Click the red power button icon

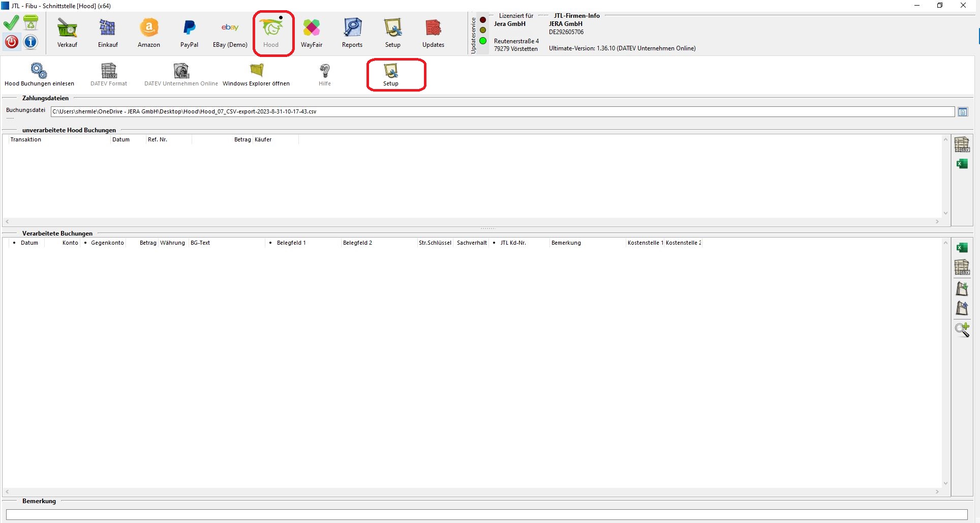(12, 42)
